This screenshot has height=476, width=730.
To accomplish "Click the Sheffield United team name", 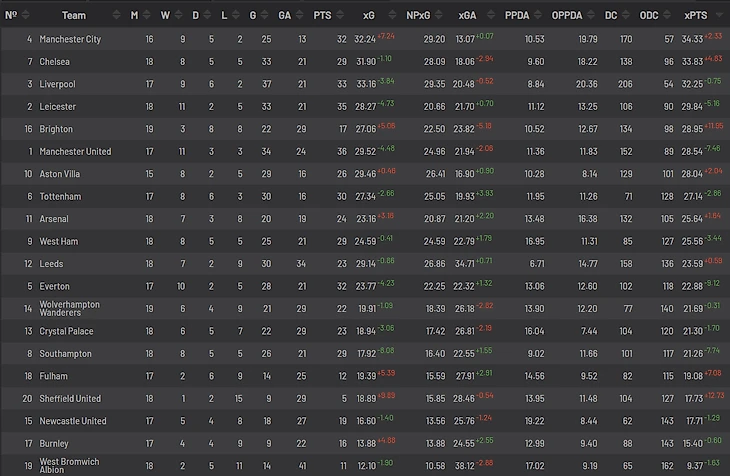I will click(x=69, y=399).
